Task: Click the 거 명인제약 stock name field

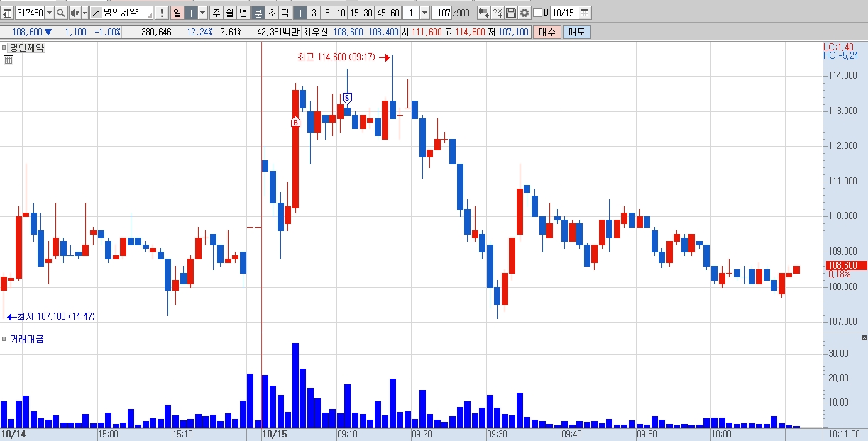Action: [x=121, y=13]
